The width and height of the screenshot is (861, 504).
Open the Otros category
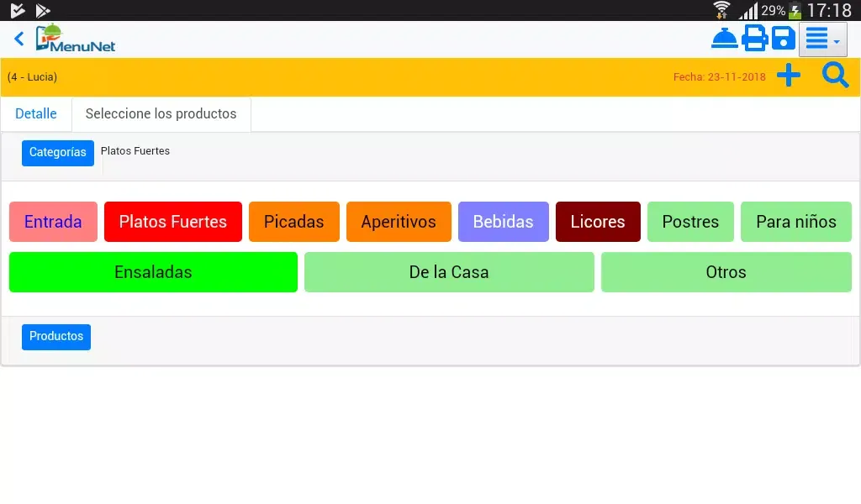[x=726, y=272]
